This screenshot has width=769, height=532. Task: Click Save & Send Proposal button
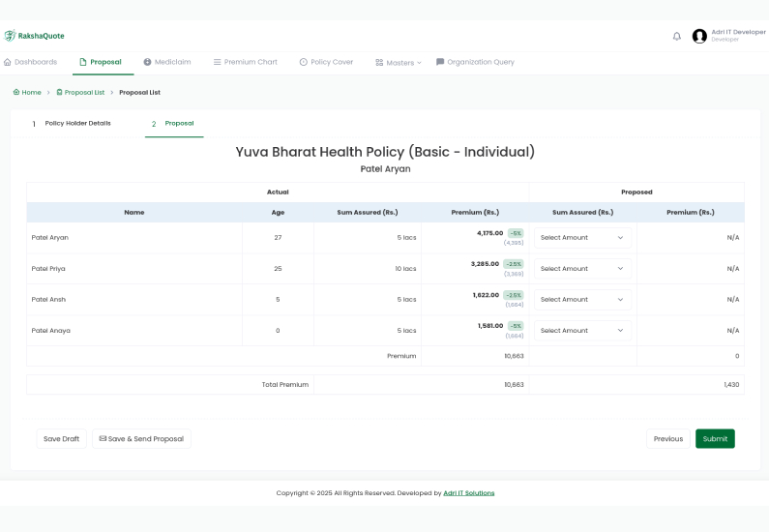142,439
